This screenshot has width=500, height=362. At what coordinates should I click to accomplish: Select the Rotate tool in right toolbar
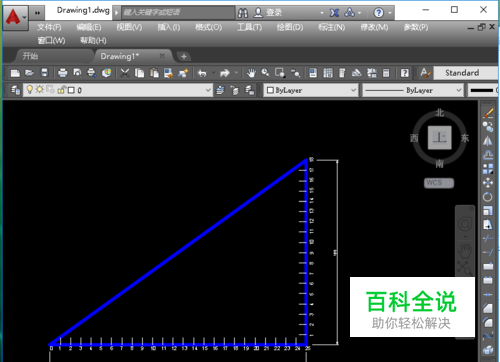488,197
